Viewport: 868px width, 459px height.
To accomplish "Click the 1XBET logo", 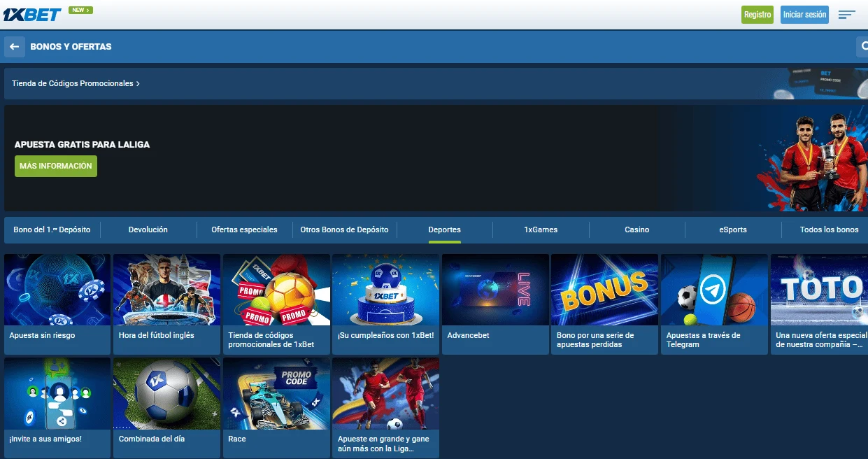I will pos(32,14).
